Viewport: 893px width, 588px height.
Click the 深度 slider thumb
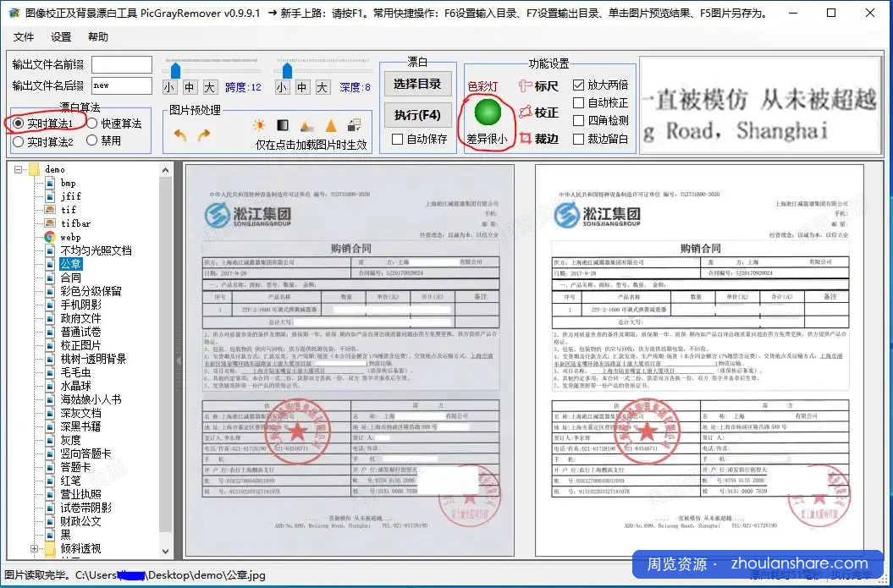click(x=287, y=70)
